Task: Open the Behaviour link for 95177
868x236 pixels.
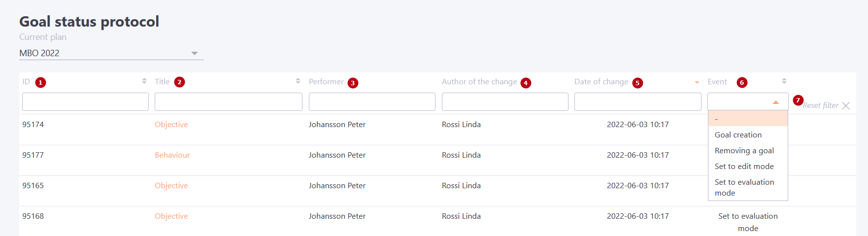Action: tap(172, 155)
